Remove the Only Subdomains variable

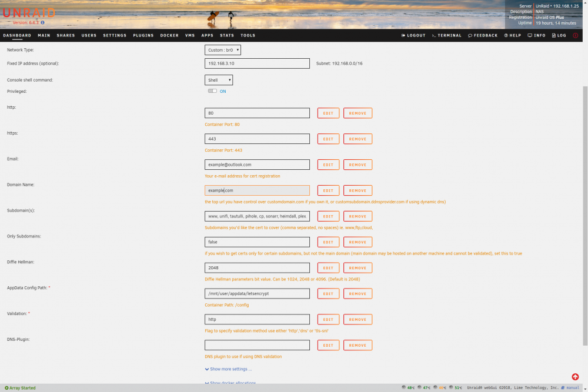[358, 242]
